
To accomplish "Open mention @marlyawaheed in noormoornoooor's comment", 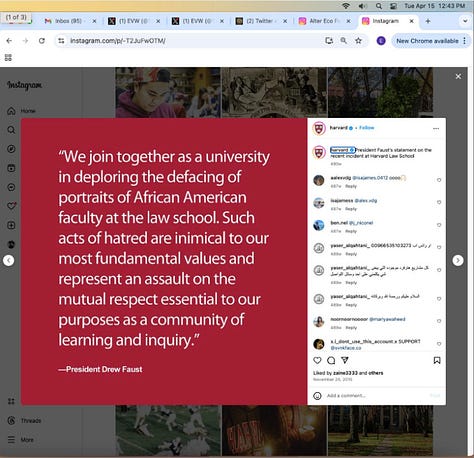I will [x=387, y=319].
